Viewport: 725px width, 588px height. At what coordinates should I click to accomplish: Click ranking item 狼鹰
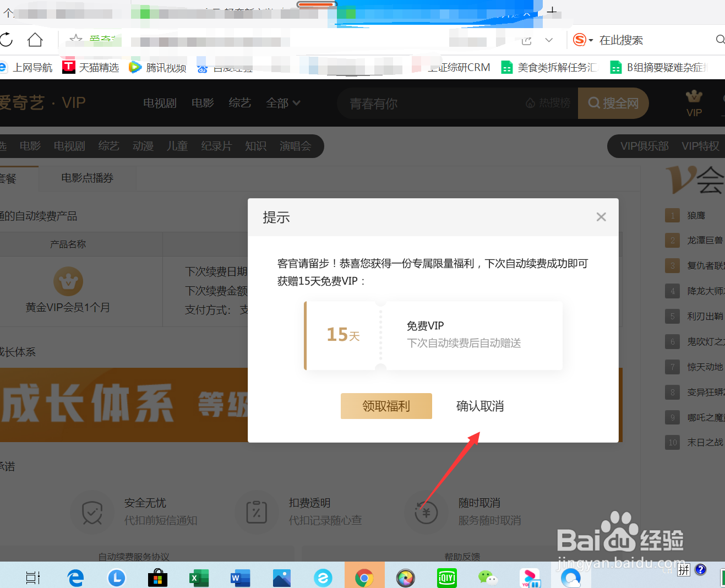[696, 215]
